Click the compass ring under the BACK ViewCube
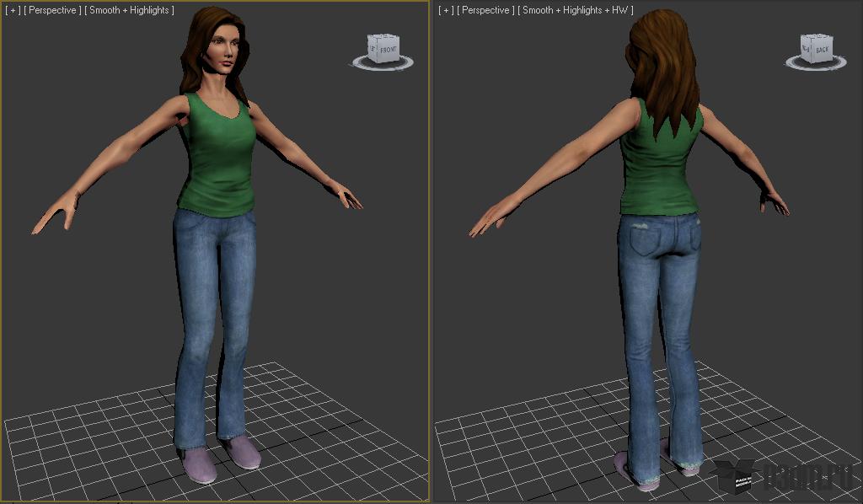863x504 pixels. (x=816, y=66)
